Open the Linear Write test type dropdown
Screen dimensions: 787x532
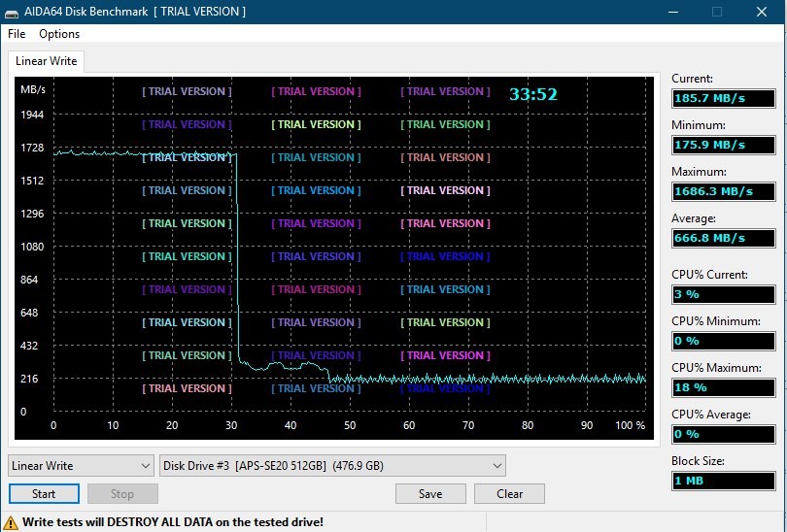81,466
